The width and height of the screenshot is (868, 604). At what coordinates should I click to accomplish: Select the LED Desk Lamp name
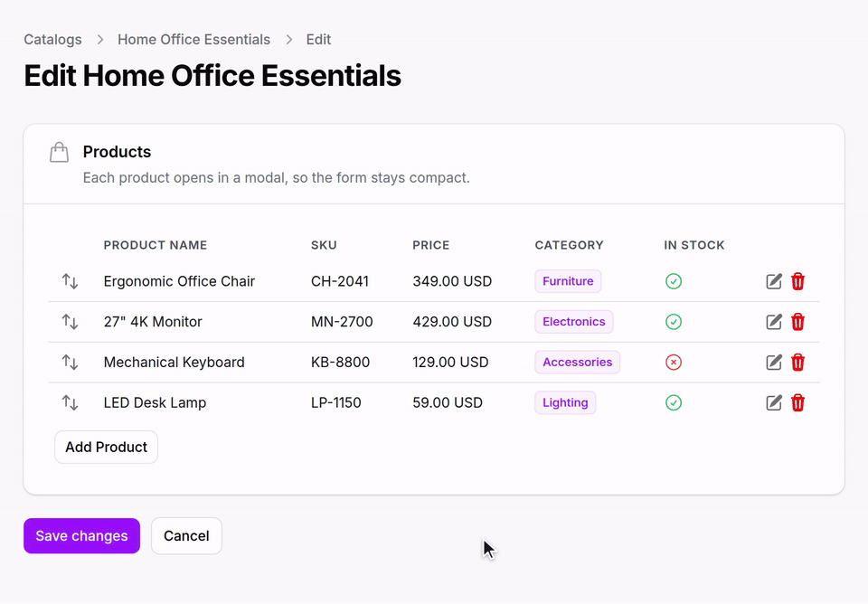pos(155,402)
